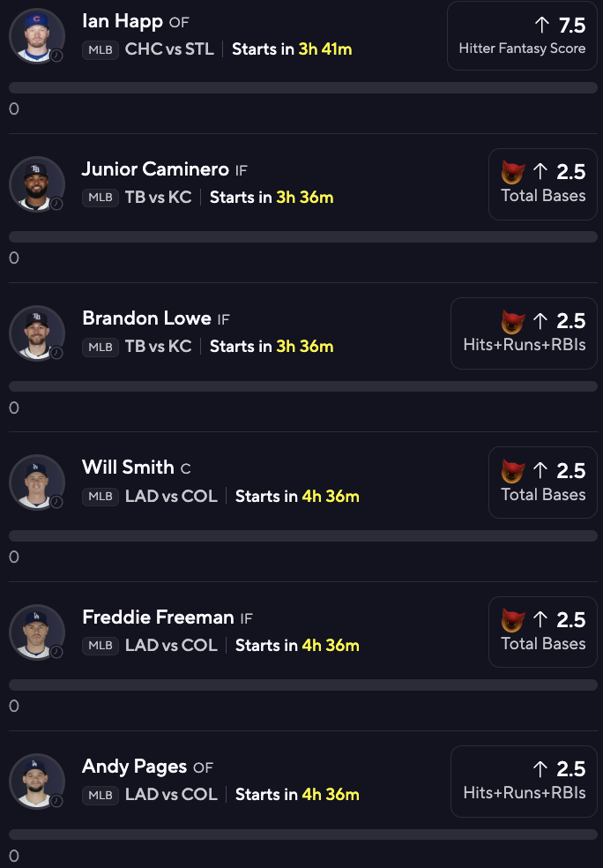The image size is (603, 868).
Task: Click the demon icon on Junior Caminero's pick
Action: [x=512, y=171]
